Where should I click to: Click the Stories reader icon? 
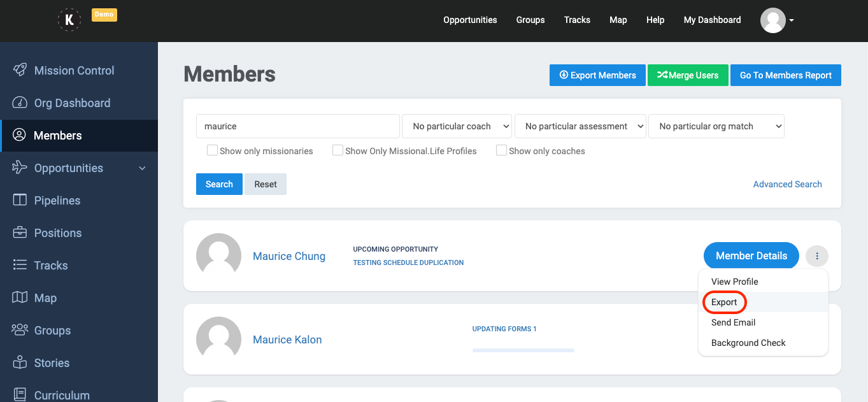click(x=20, y=363)
